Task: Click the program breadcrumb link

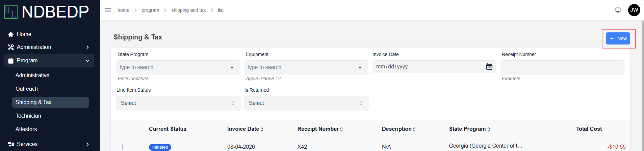Action: [x=150, y=10]
